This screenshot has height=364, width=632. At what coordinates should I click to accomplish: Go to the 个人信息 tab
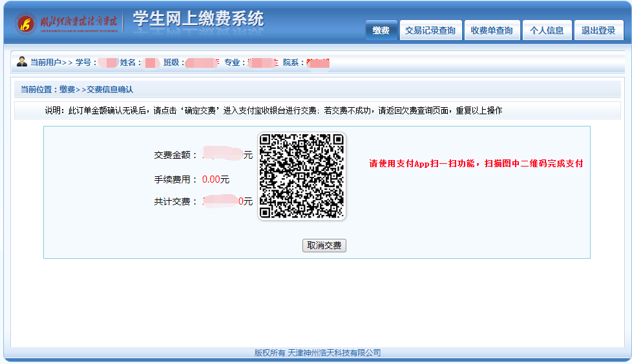(x=547, y=30)
